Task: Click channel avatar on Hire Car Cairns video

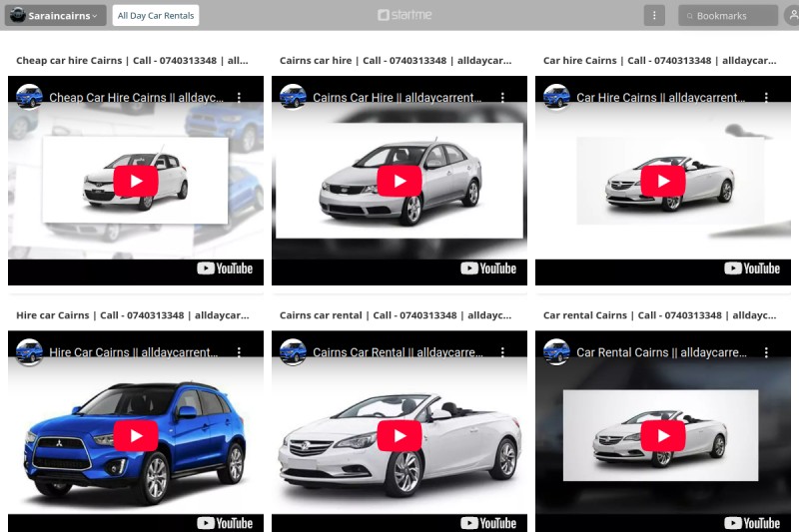Action: point(29,351)
